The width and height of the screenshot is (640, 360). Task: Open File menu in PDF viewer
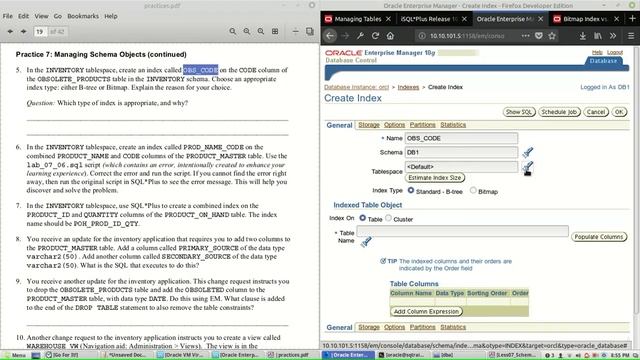tap(7, 16)
